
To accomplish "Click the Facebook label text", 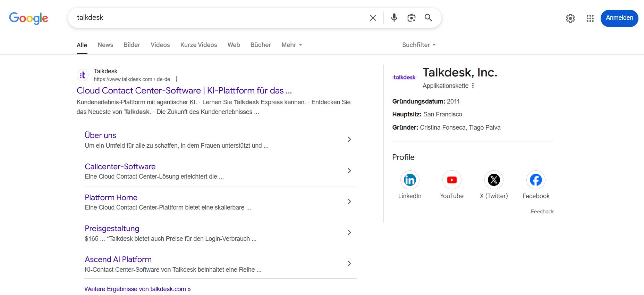I will pyautogui.click(x=536, y=196).
